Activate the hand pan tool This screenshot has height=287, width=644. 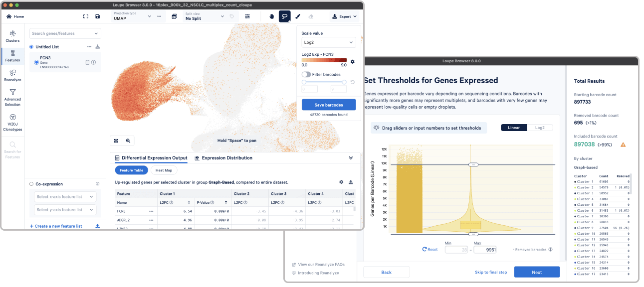coord(272,16)
